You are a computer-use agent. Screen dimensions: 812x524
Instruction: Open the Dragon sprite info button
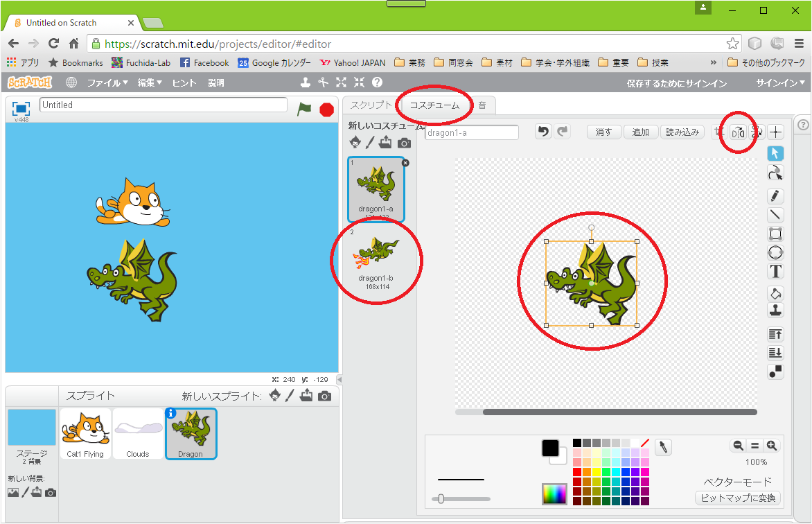pyautogui.click(x=171, y=413)
